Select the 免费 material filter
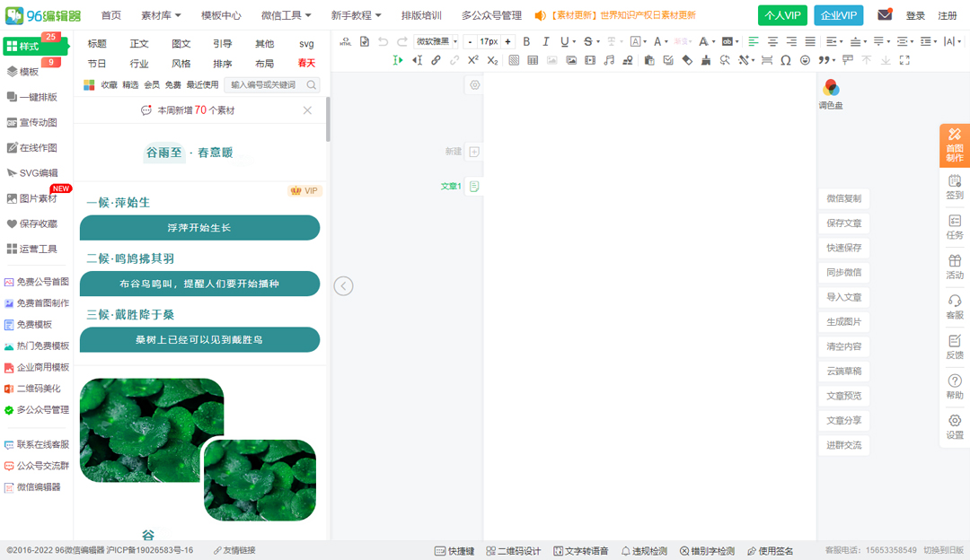The image size is (970, 560). point(173,84)
